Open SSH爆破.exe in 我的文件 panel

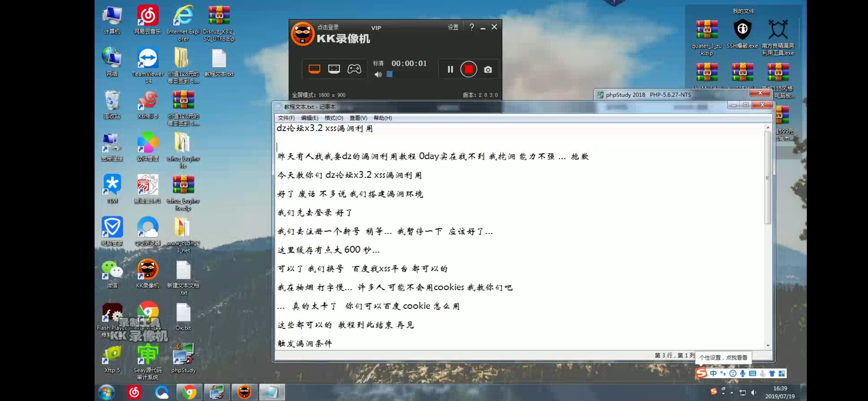tap(742, 34)
